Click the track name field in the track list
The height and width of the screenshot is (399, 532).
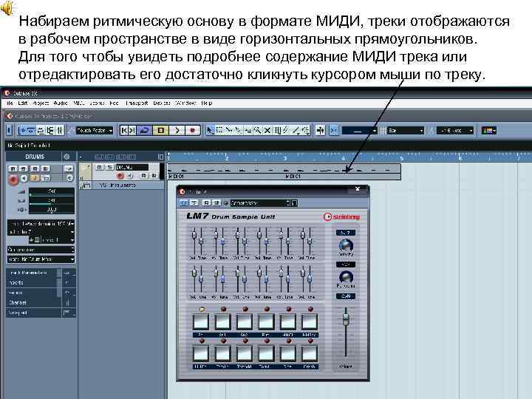point(132,167)
